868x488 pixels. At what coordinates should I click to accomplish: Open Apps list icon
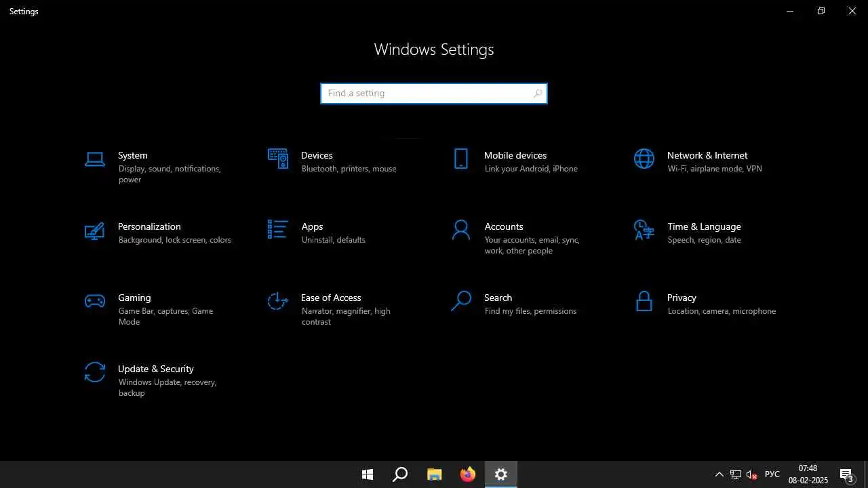coord(278,230)
